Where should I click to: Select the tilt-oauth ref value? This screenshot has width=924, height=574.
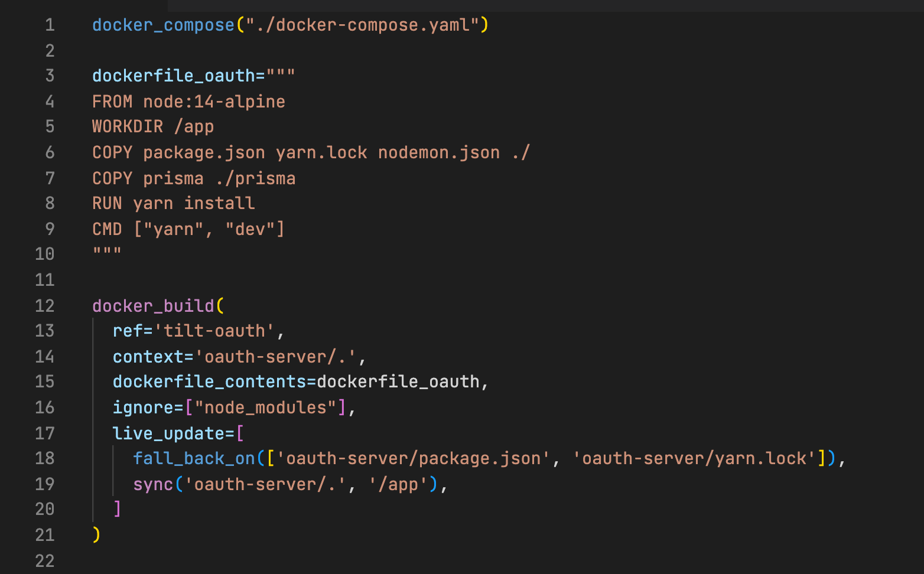point(214,331)
